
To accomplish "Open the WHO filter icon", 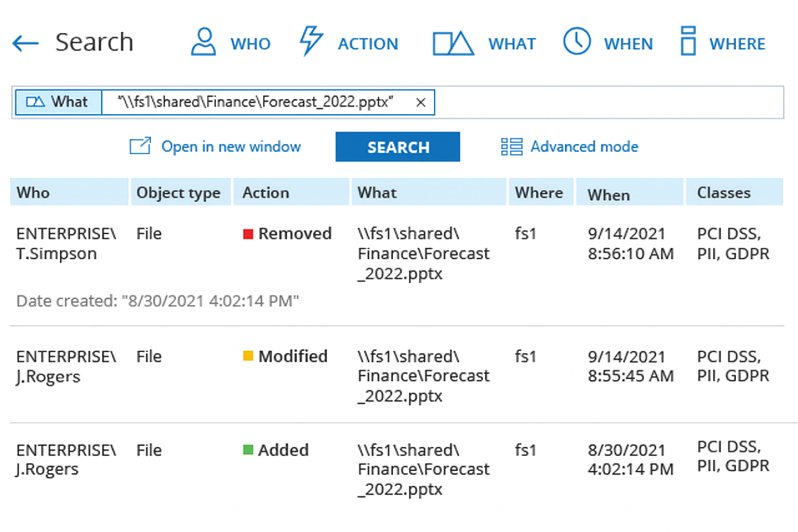I will pyautogui.click(x=204, y=43).
